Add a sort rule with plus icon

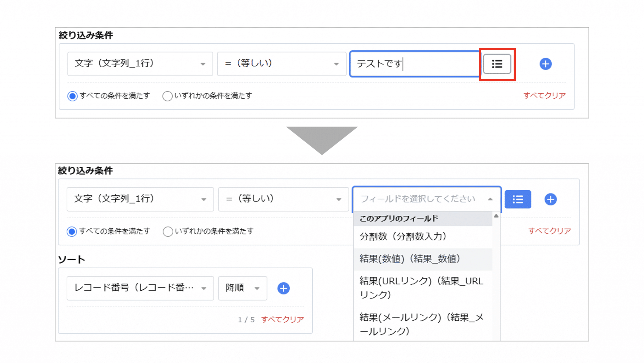[283, 288]
